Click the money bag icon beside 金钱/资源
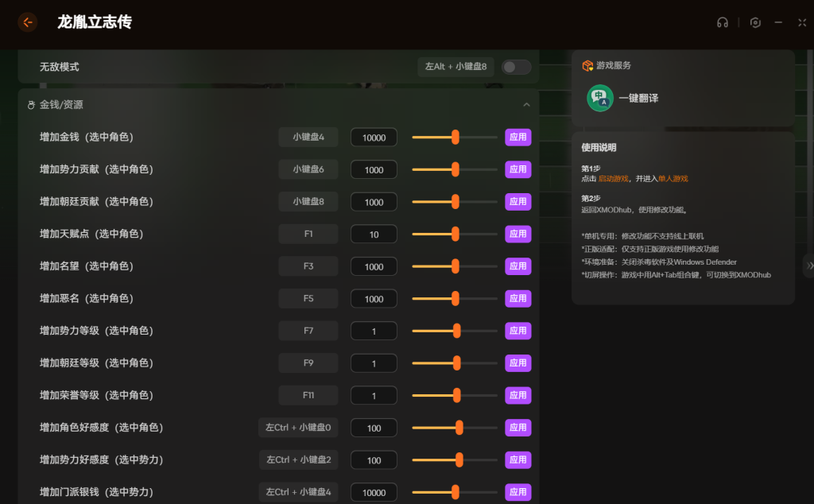This screenshot has height=504, width=814. click(x=31, y=105)
